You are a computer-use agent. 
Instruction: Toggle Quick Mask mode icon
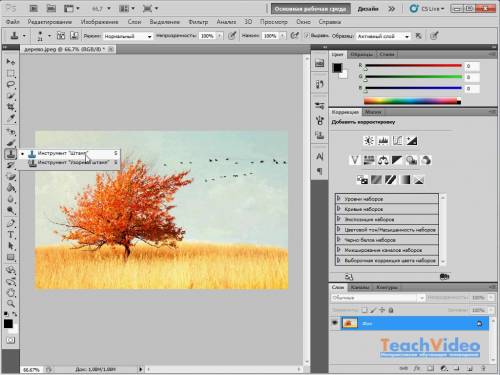(x=11, y=340)
